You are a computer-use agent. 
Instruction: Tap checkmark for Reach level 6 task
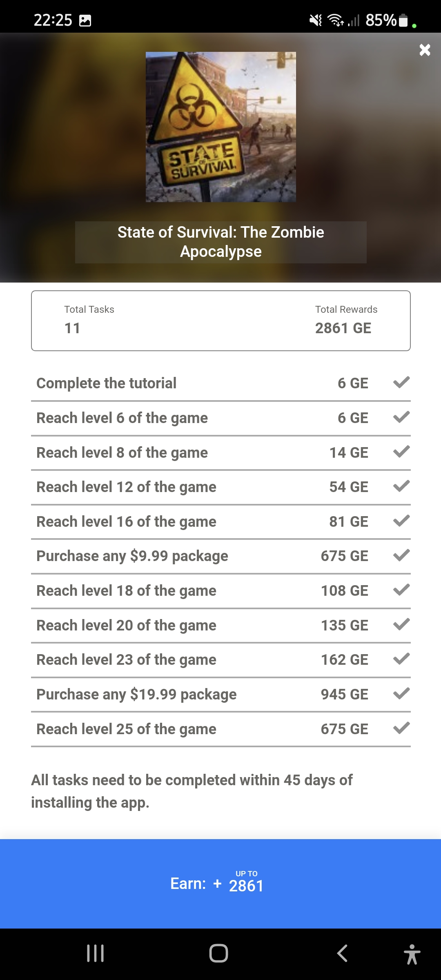coord(401,417)
